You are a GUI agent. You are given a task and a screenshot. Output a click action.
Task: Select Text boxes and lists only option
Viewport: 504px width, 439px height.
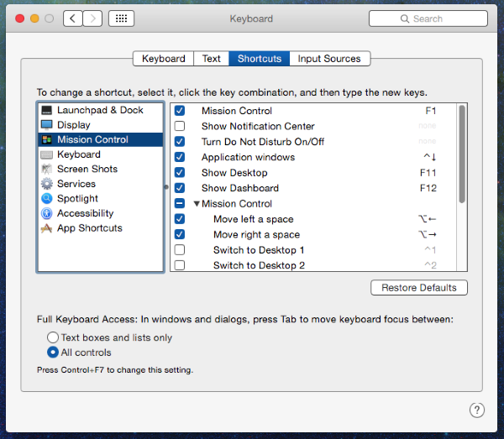53,337
